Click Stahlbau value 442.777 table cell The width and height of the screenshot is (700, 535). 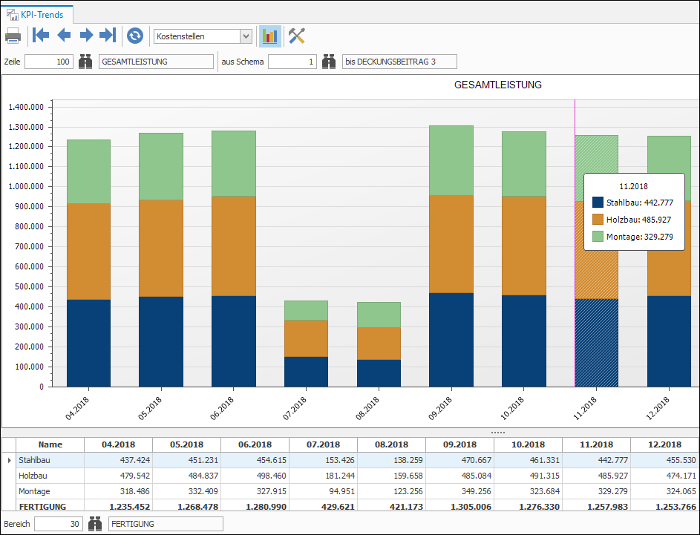tap(596, 460)
